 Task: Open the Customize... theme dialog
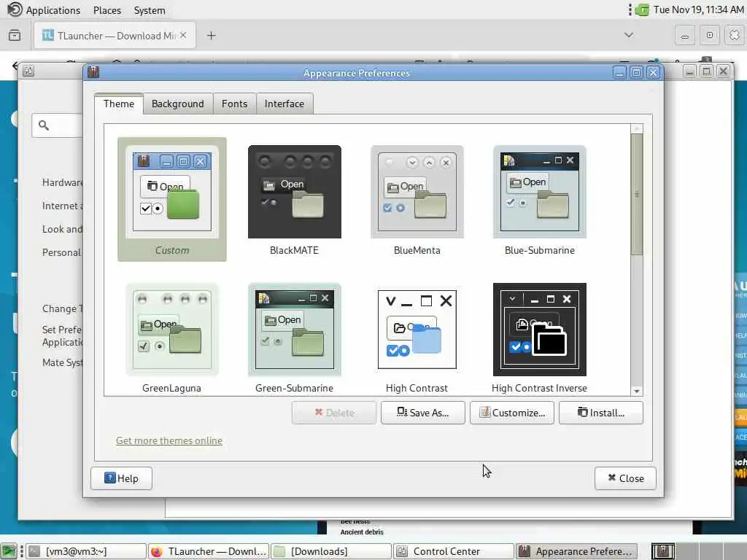[511, 413]
